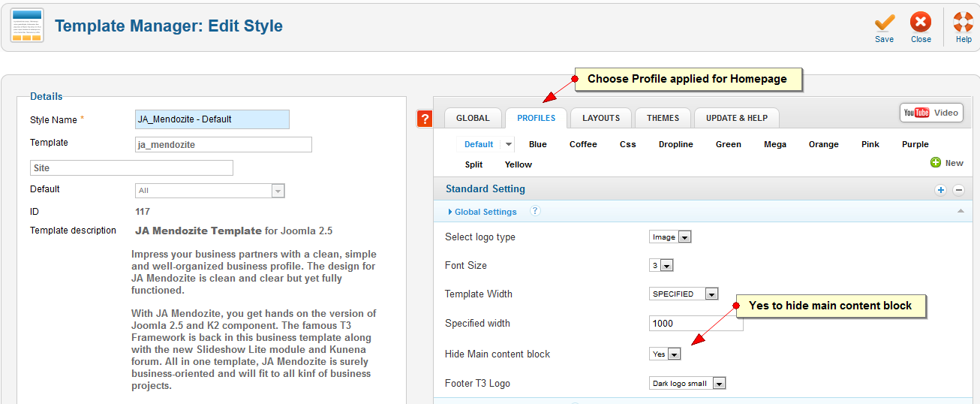Select the Dropline profile
The width and height of the screenshot is (980, 404).
click(676, 144)
